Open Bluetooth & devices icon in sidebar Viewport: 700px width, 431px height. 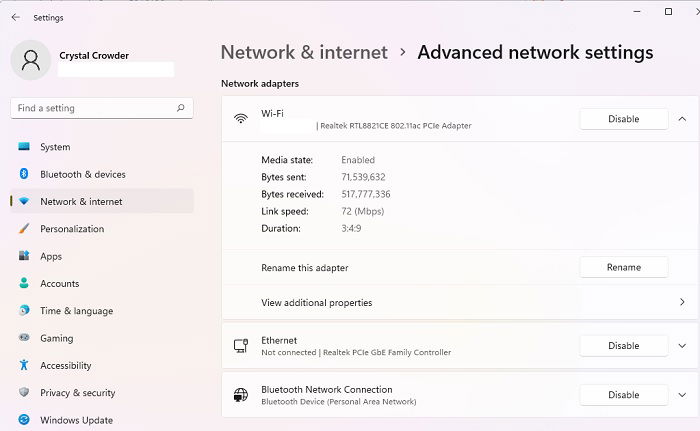pyautogui.click(x=24, y=174)
